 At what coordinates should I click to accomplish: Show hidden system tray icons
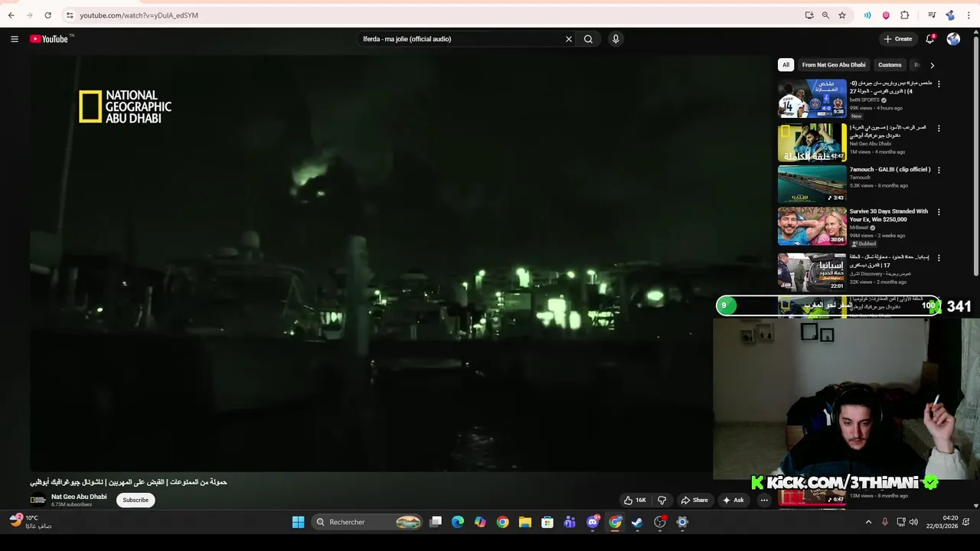tap(868, 522)
